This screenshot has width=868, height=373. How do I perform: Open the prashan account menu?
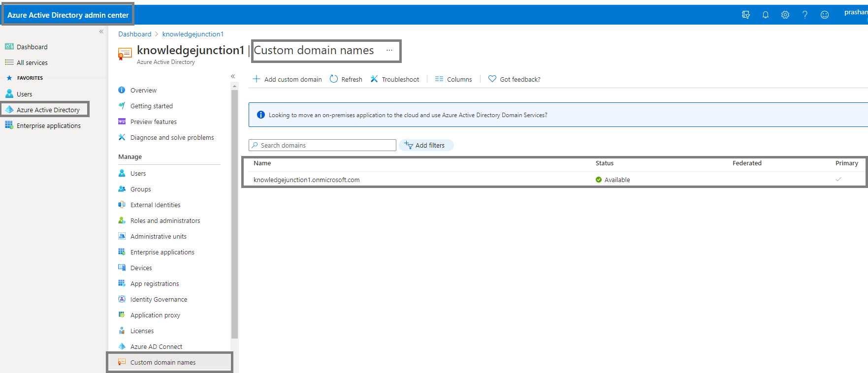point(856,12)
